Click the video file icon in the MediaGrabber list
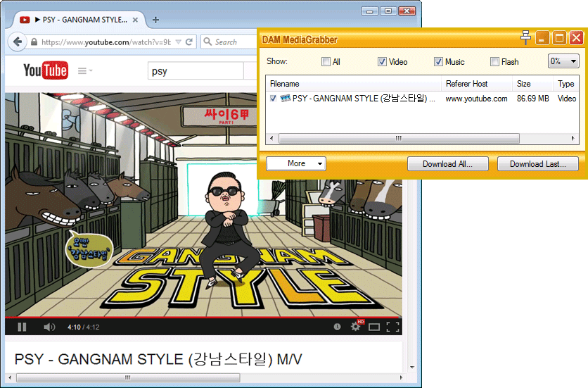This screenshot has height=388, width=588. [x=286, y=99]
